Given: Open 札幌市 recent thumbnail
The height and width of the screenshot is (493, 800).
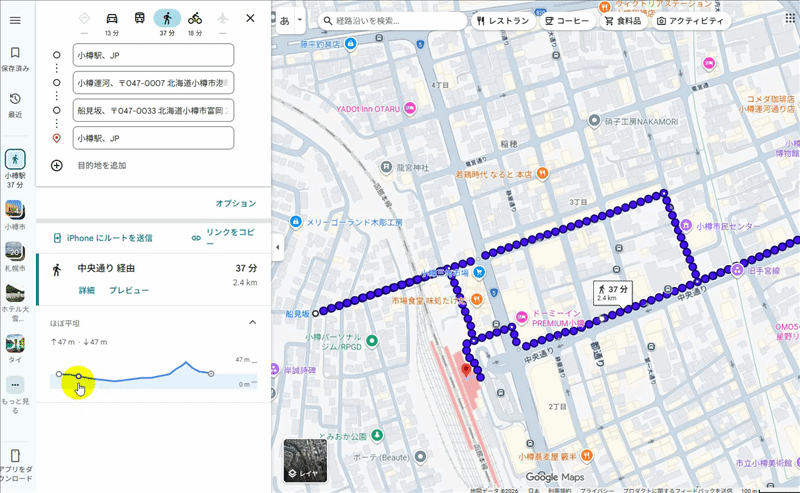Looking at the screenshot, I should (15, 256).
